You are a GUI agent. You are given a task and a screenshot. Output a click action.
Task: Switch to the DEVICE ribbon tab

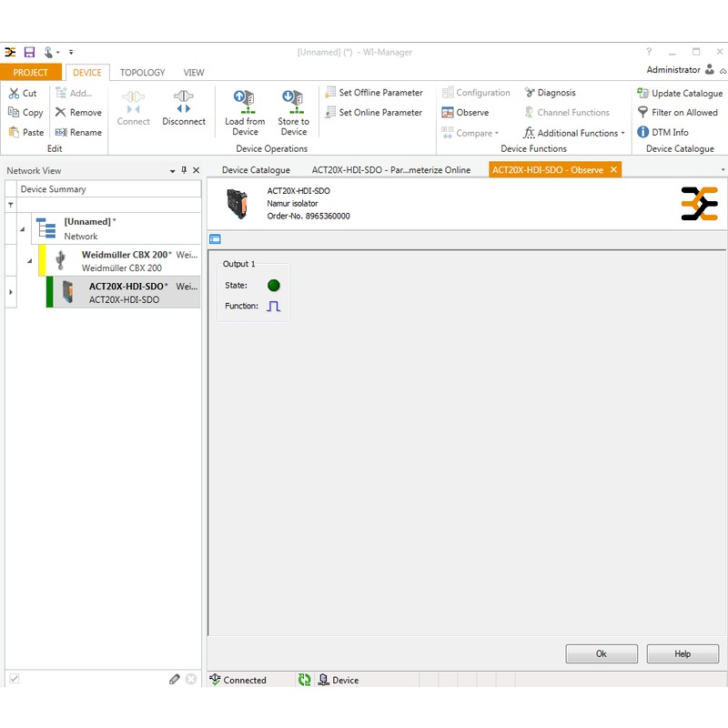tap(87, 73)
